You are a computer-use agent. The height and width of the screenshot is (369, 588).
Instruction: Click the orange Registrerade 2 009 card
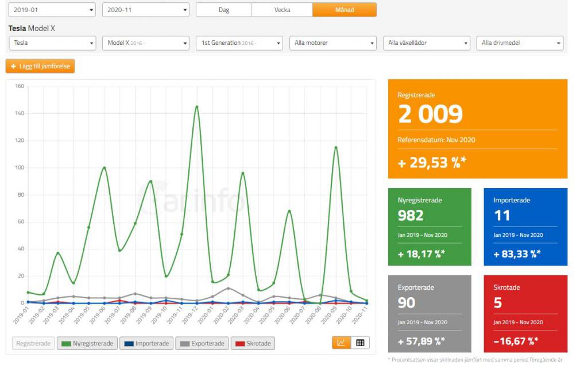click(478, 129)
